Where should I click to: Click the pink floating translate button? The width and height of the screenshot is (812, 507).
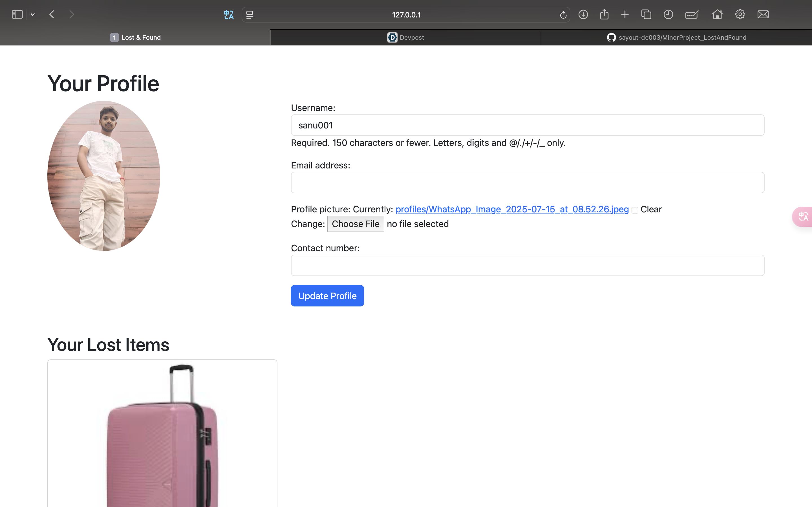click(x=803, y=217)
